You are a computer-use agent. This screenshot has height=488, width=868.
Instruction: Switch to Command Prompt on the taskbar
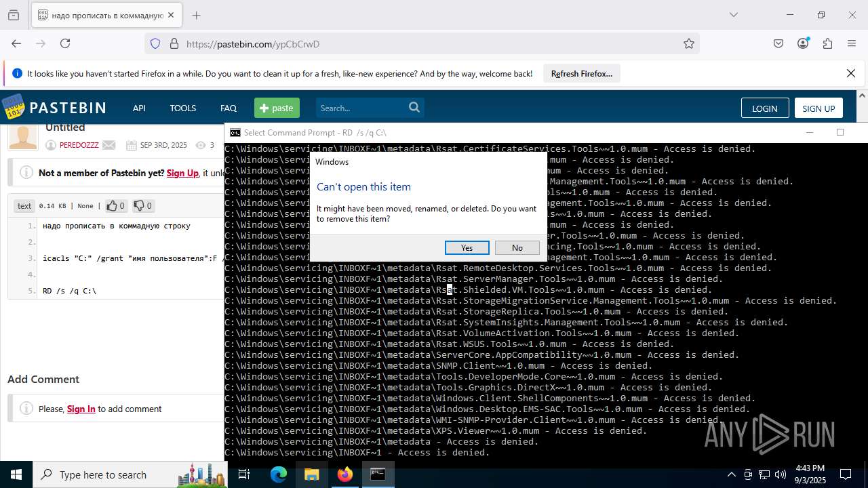point(378,474)
